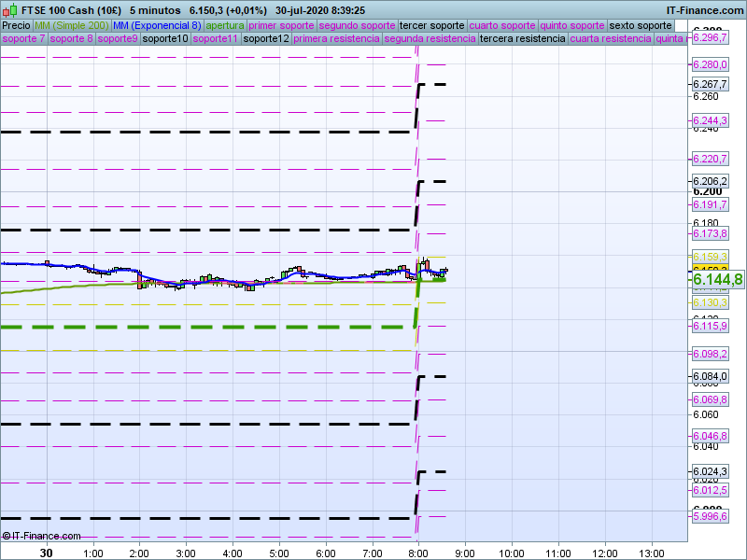Click the tercera resistencia label
The width and height of the screenshot is (747, 560).
(522, 39)
